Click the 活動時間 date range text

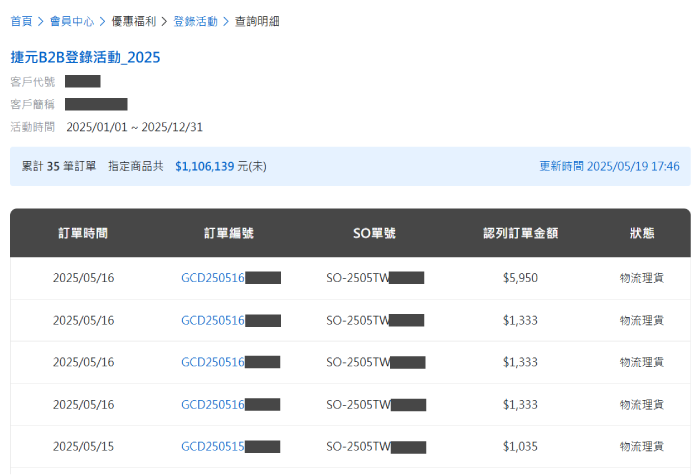pyautogui.click(x=134, y=127)
